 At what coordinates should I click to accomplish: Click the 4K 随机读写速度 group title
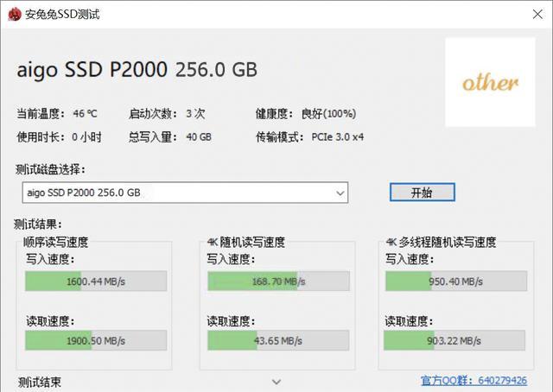click(x=245, y=242)
